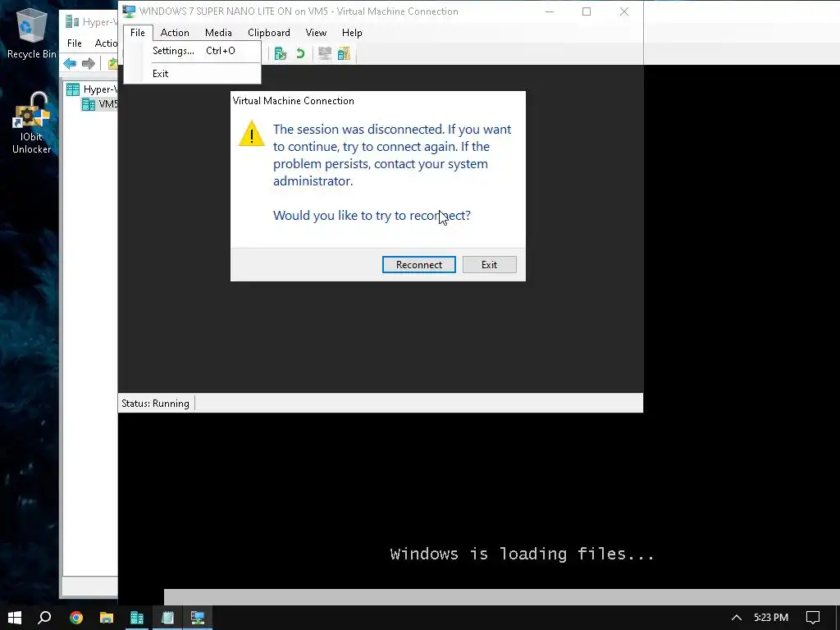
Task: Click the Checkpoint toolbar icon
Action: tap(281, 53)
